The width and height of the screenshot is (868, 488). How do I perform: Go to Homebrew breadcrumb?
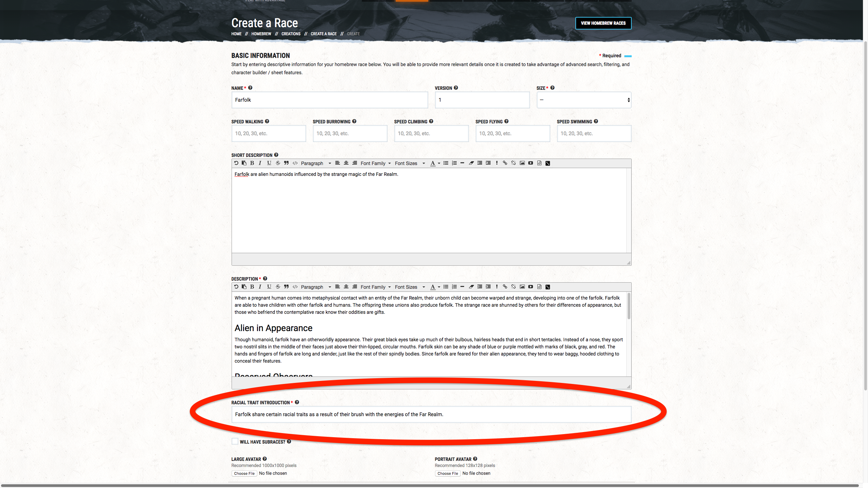(x=261, y=34)
